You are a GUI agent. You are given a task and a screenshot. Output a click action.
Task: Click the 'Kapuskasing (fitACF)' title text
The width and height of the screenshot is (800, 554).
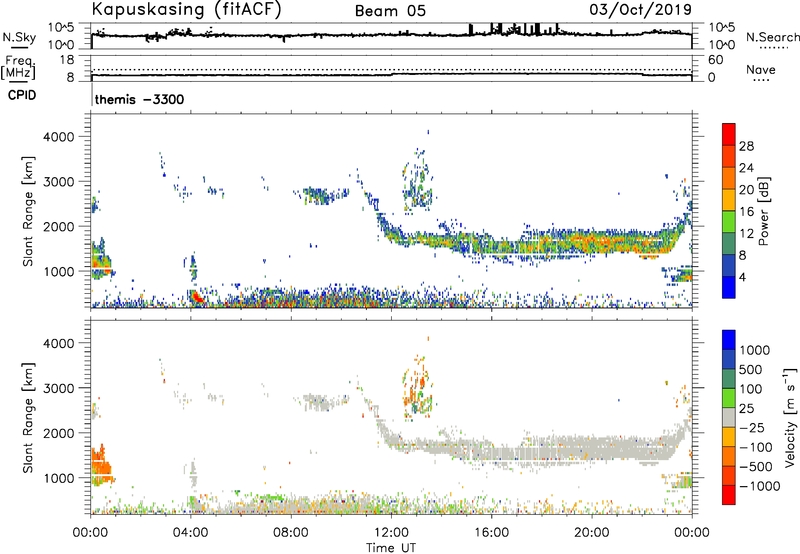pos(186,9)
